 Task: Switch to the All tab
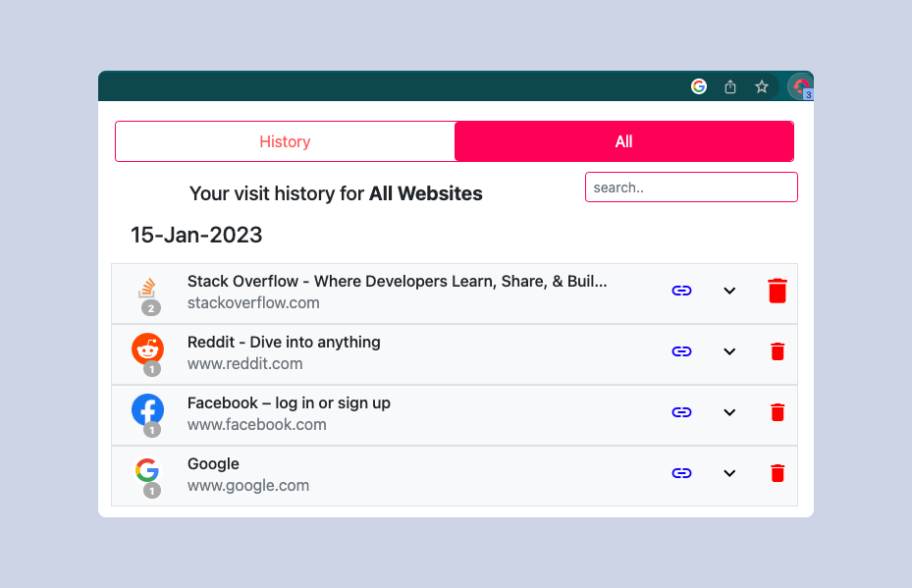[624, 141]
